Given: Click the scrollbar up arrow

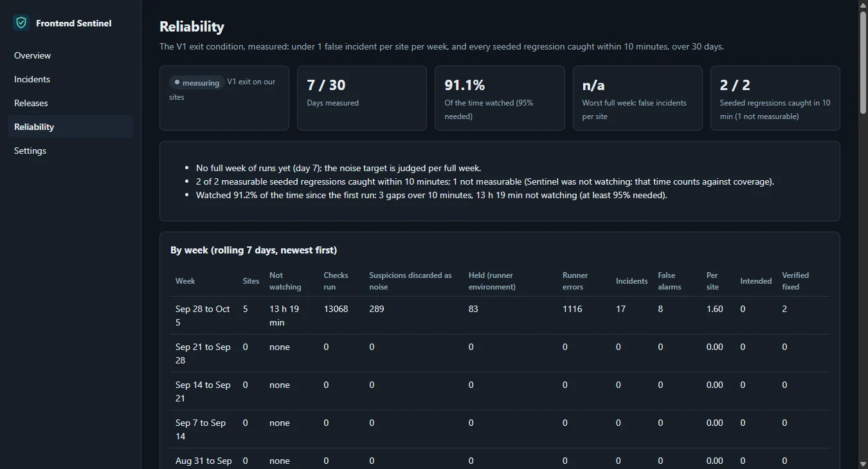Looking at the screenshot, I should click(863, 5).
